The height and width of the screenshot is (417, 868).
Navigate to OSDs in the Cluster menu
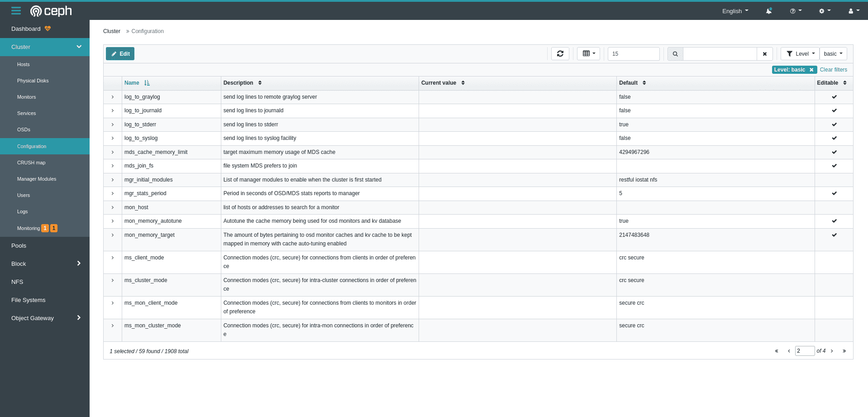click(24, 129)
